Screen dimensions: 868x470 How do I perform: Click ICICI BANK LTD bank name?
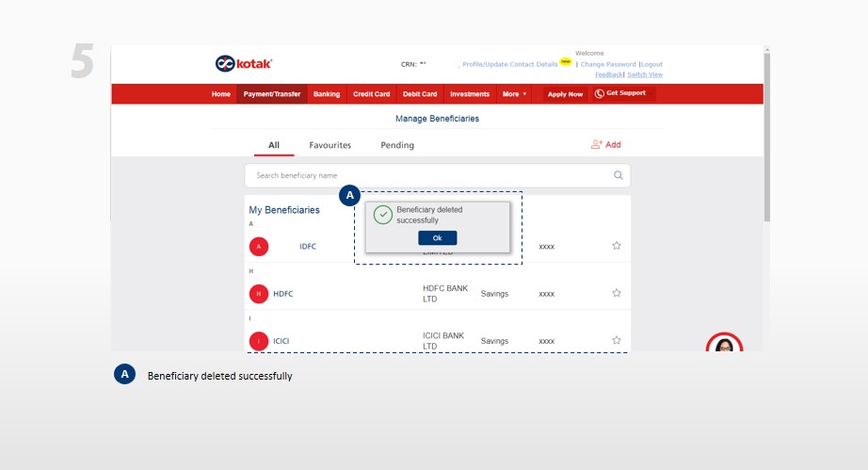tap(443, 341)
